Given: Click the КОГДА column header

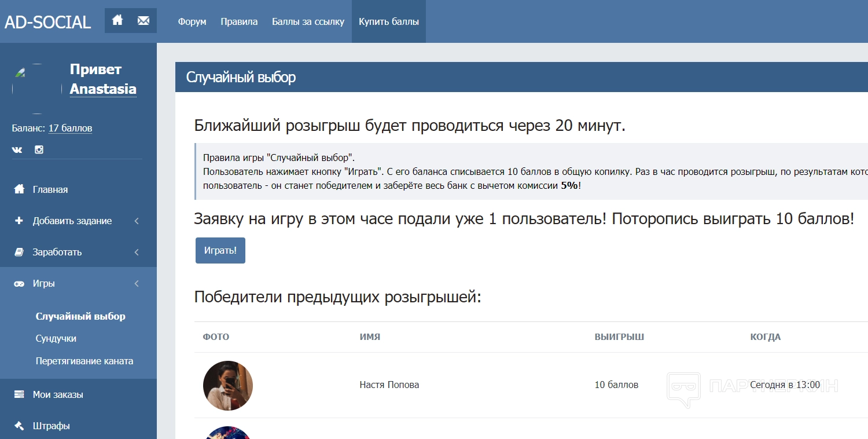Looking at the screenshot, I should [x=766, y=337].
